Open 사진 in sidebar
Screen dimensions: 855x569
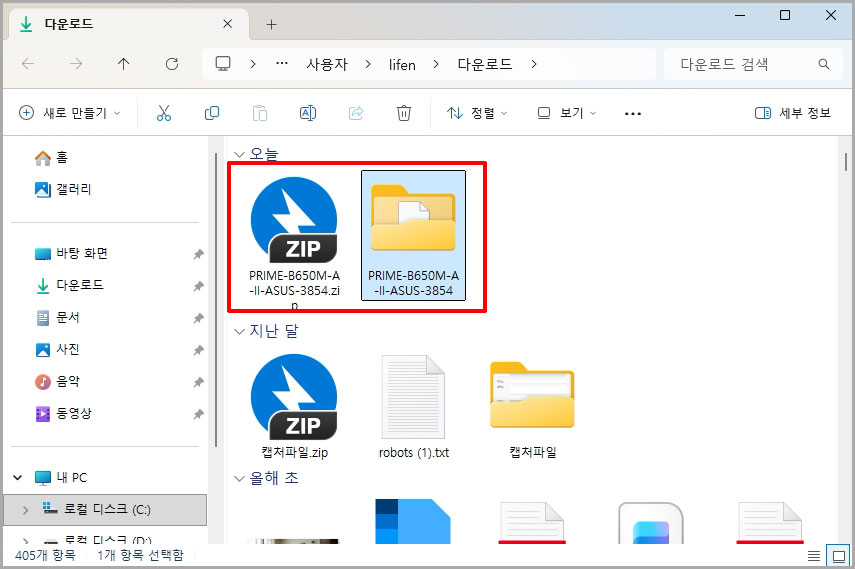pos(57,350)
